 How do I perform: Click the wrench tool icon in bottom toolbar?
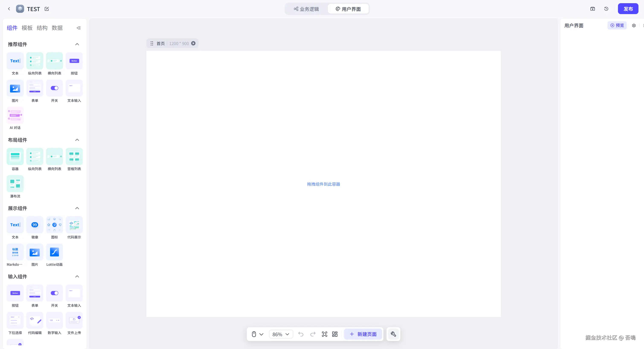pyautogui.click(x=393, y=334)
